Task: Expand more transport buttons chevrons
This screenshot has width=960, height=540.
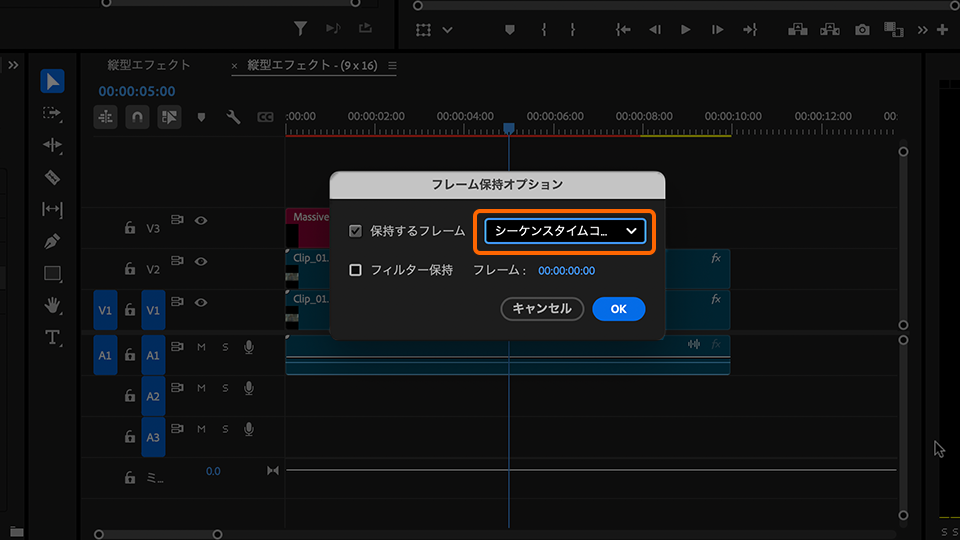Action: (x=923, y=29)
